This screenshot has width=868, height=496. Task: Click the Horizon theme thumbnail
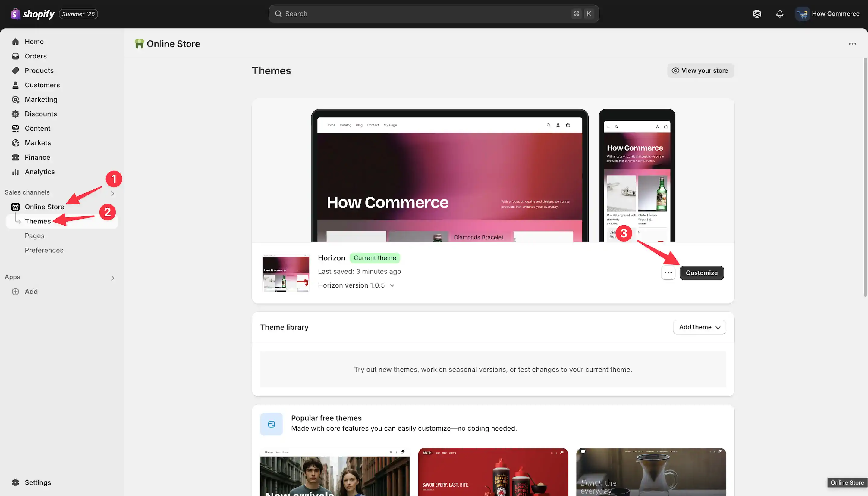[286, 273]
